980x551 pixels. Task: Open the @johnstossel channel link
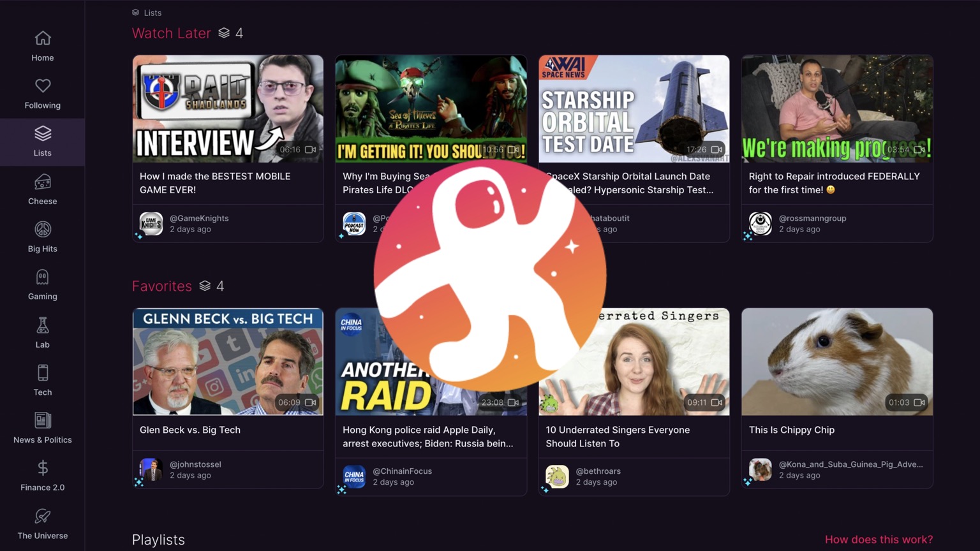pos(195,464)
